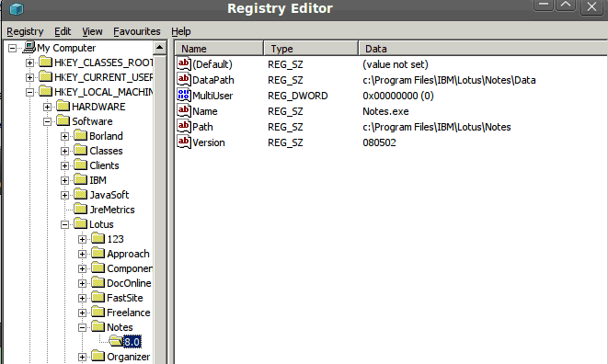Viewport: 608px width, 364px height.
Task: Click the REG_DWORD type cell
Action: [x=297, y=96]
